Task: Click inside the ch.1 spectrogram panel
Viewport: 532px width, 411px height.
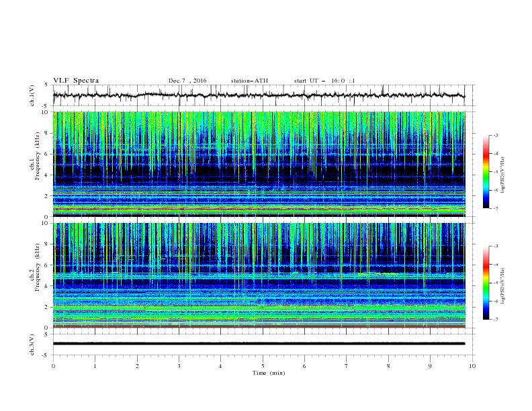Action: coord(259,164)
